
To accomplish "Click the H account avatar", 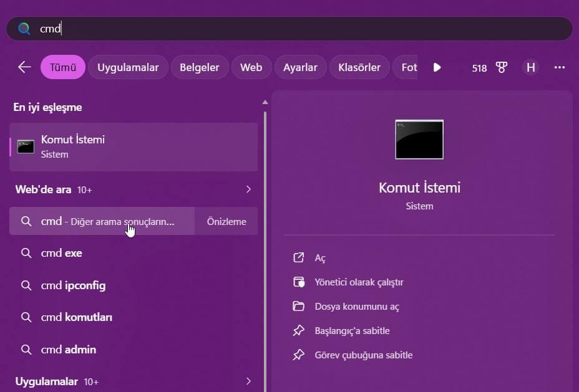I will [x=530, y=67].
